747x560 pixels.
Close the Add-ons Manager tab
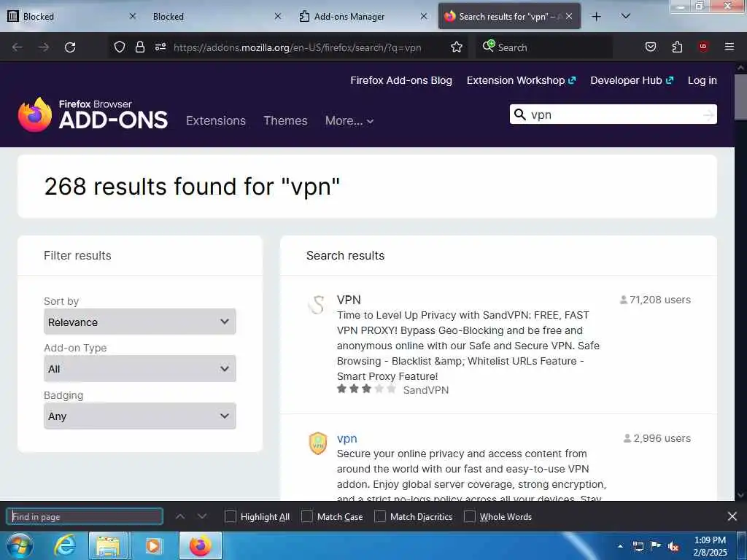[x=424, y=16]
